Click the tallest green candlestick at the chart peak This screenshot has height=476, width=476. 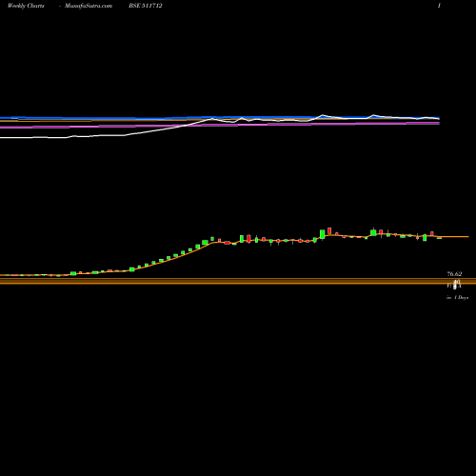pyautogui.click(x=323, y=234)
